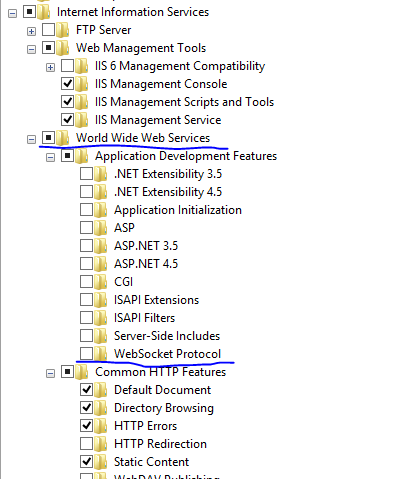Collapse the Internet Information Services node
The height and width of the screenshot is (479, 399).
[x=12, y=14]
